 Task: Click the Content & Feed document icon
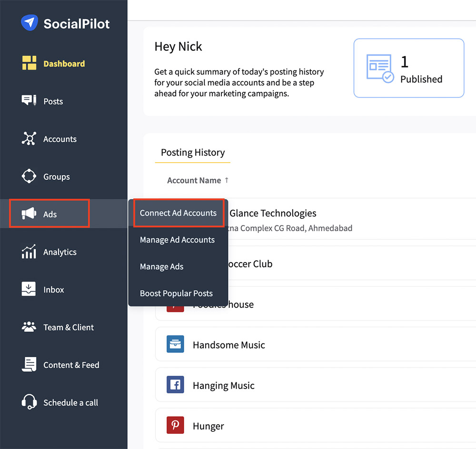[29, 364]
